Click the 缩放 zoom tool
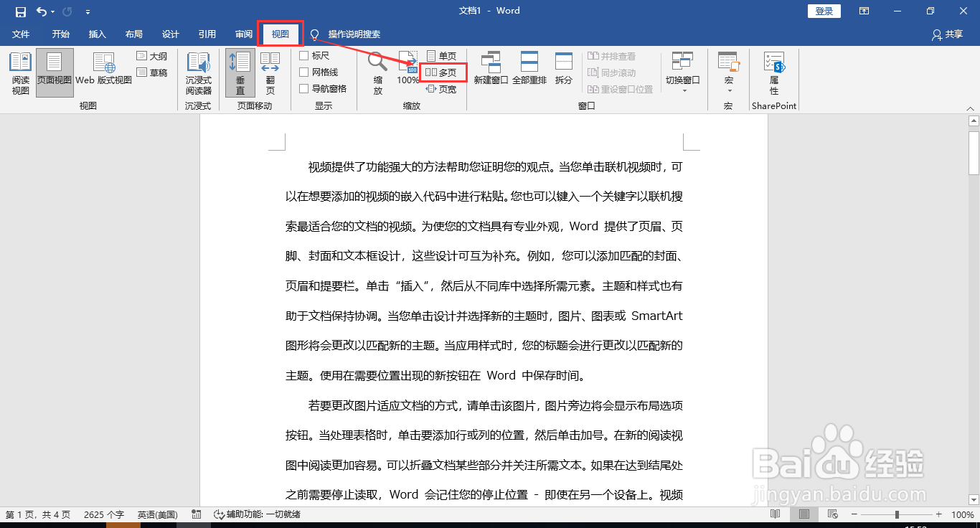980x528 pixels. 377,71
